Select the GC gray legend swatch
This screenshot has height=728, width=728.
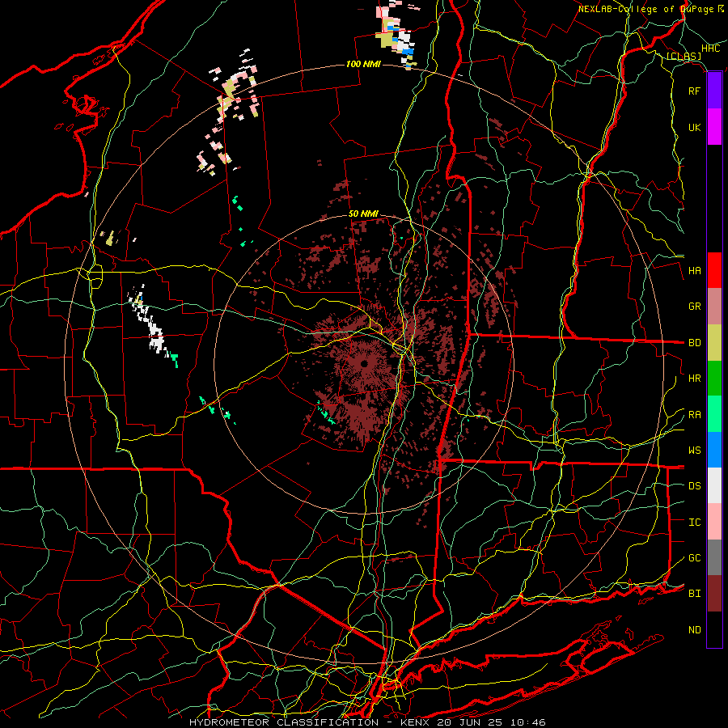click(714, 557)
